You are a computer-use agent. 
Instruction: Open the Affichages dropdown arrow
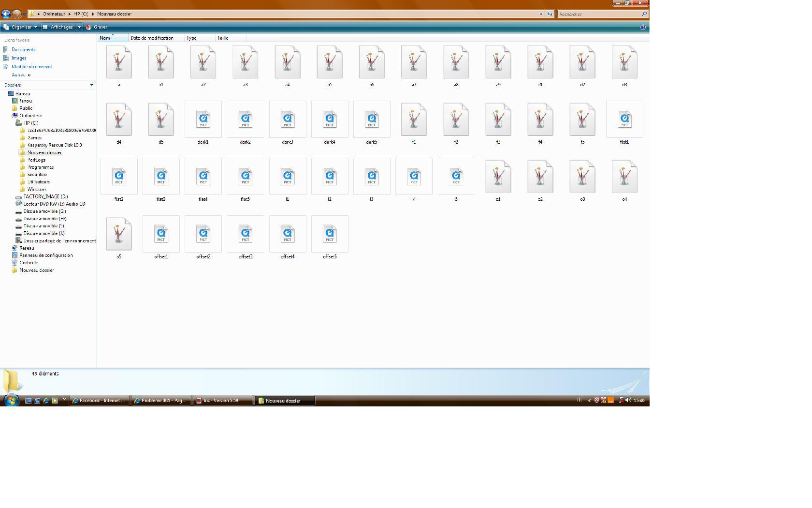coord(79,27)
